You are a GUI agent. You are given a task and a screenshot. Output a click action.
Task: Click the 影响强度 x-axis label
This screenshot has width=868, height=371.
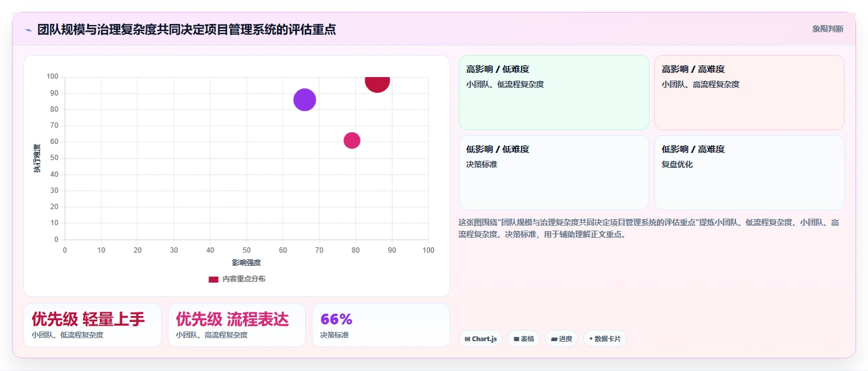[247, 262]
